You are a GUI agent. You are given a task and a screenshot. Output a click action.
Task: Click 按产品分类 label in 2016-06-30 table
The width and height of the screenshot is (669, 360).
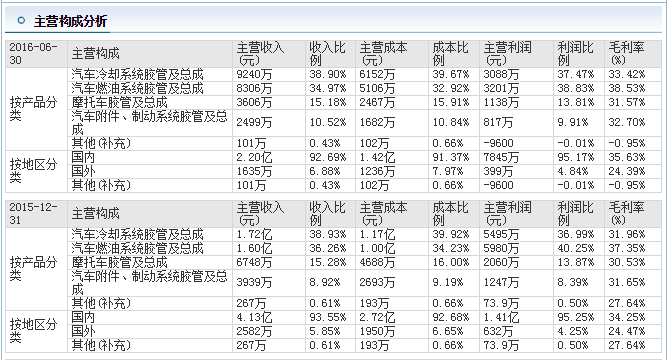[x=33, y=109]
